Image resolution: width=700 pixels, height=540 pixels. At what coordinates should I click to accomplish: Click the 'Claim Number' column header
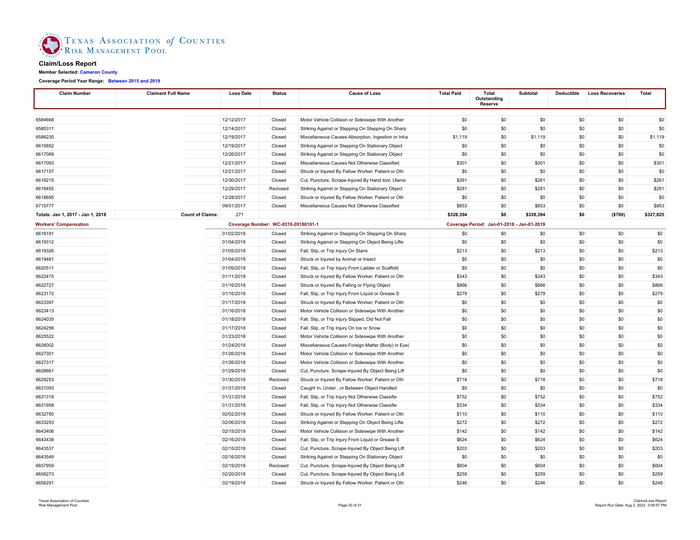click(75, 93)
